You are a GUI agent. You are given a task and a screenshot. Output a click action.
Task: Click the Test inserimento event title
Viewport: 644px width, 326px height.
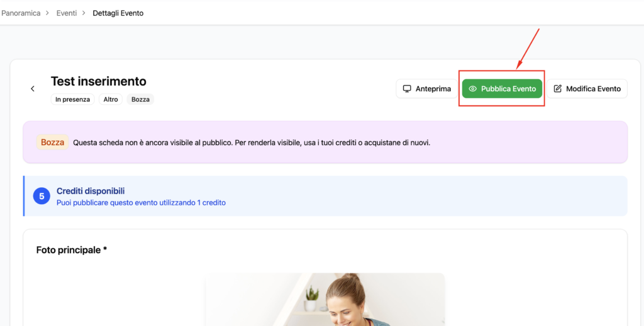point(98,81)
